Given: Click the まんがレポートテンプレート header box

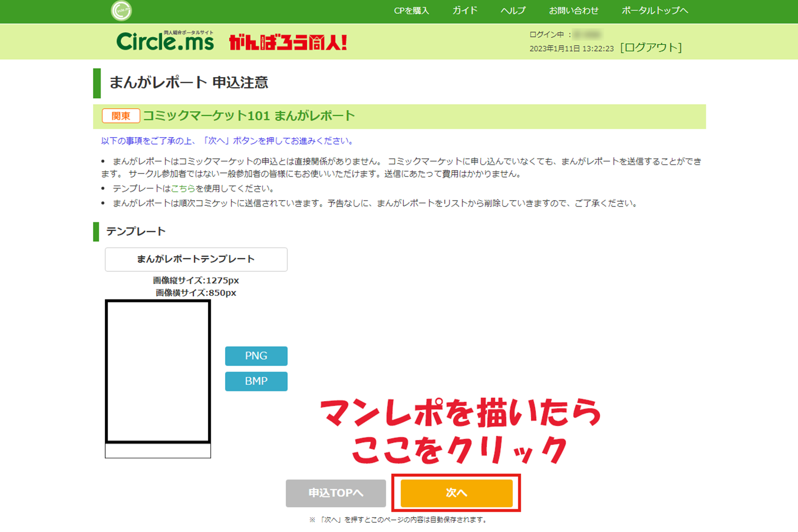Looking at the screenshot, I should (196, 259).
